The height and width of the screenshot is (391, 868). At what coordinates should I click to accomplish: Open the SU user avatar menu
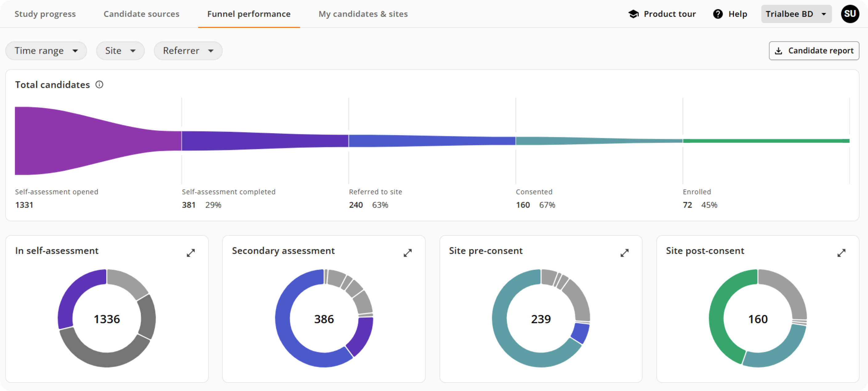click(x=850, y=14)
